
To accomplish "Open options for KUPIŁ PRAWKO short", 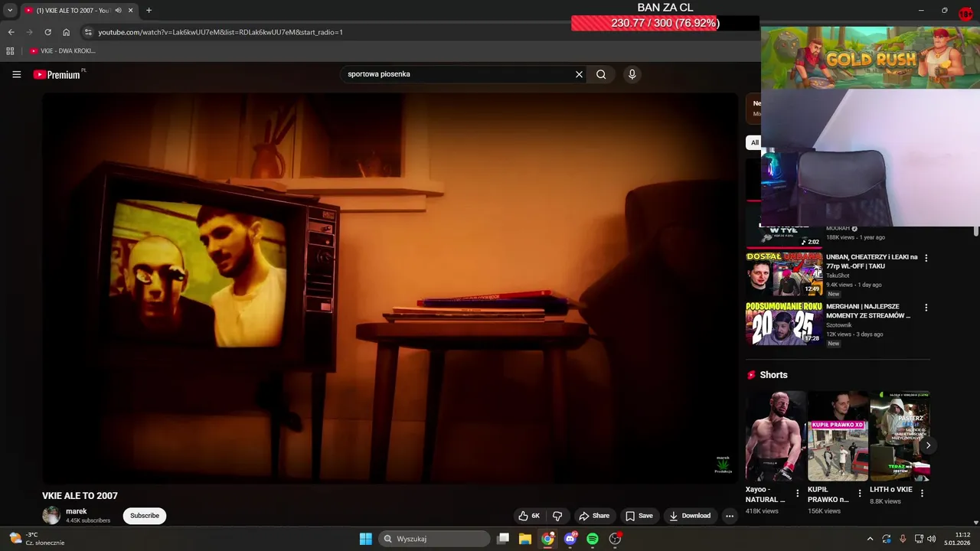I will pos(860,494).
